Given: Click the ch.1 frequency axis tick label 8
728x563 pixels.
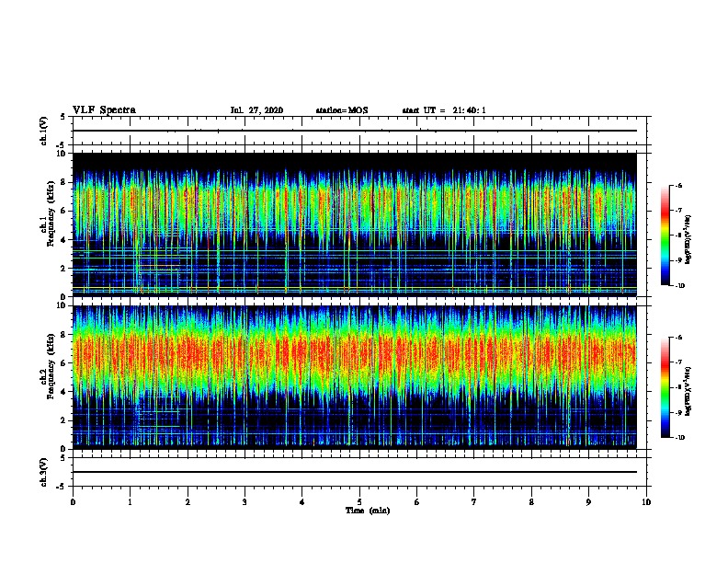Looking at the screenshot, I should 64,182.
